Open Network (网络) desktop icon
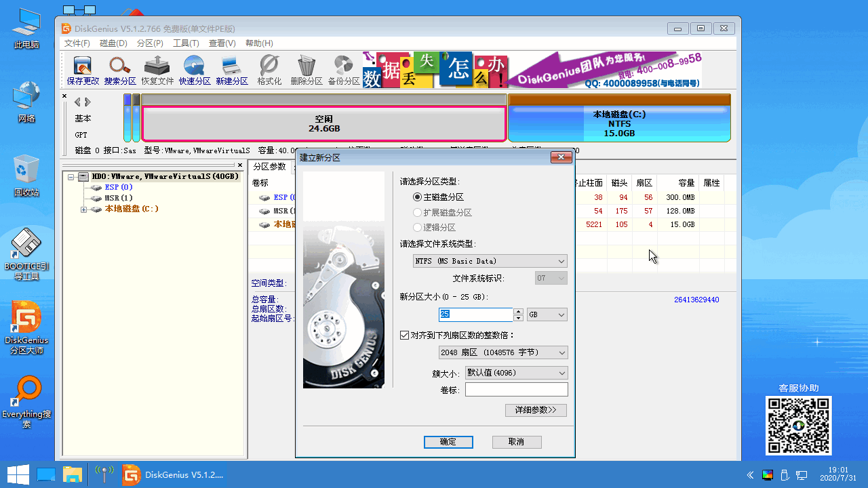 26,102
